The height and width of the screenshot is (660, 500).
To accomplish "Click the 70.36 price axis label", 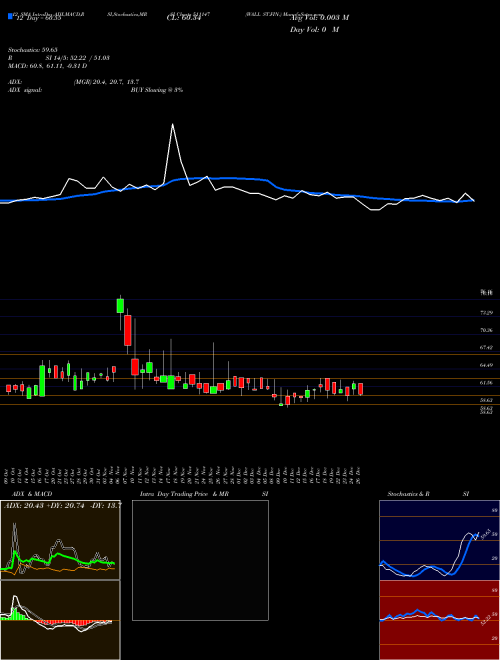I will 487,330.
